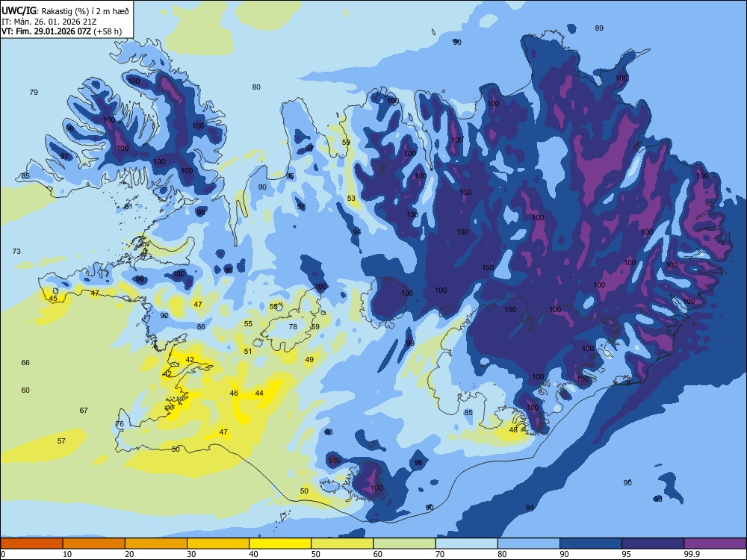Click the 90–95 medium blue legend swatch
The height and width of the screenshot is (560, 747).
coord(591,544)
